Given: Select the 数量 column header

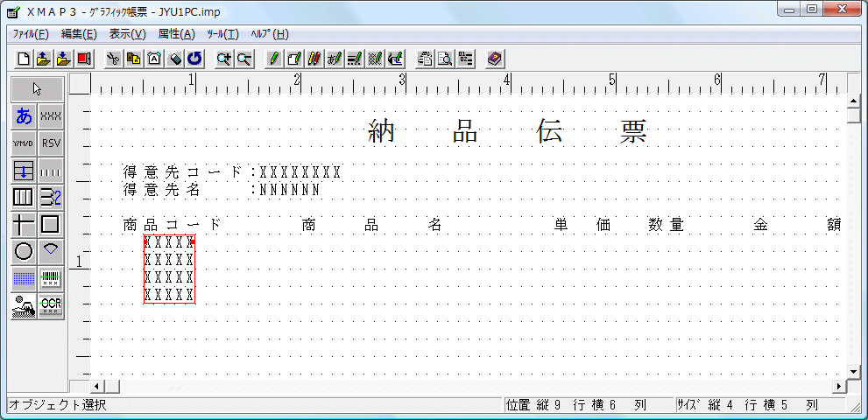Looking at the screenshot, I should pyautogui.click(x=667, y=225).
